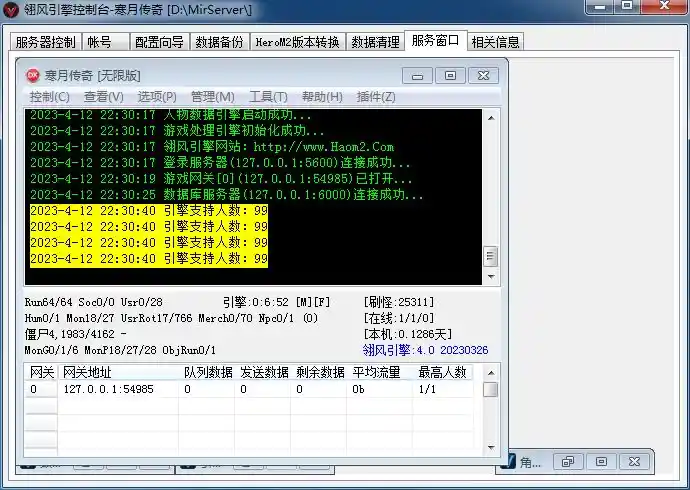This screenshot has width=690, height=490.
Task: Click log scrollbar down arrow
Action: (491, 276)
